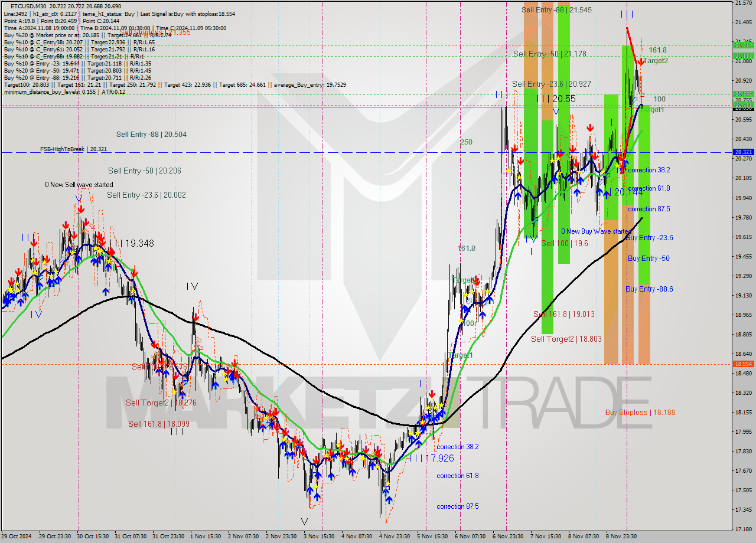Select 'Buy %10 @ Entry -23' line

coord(77,63)
